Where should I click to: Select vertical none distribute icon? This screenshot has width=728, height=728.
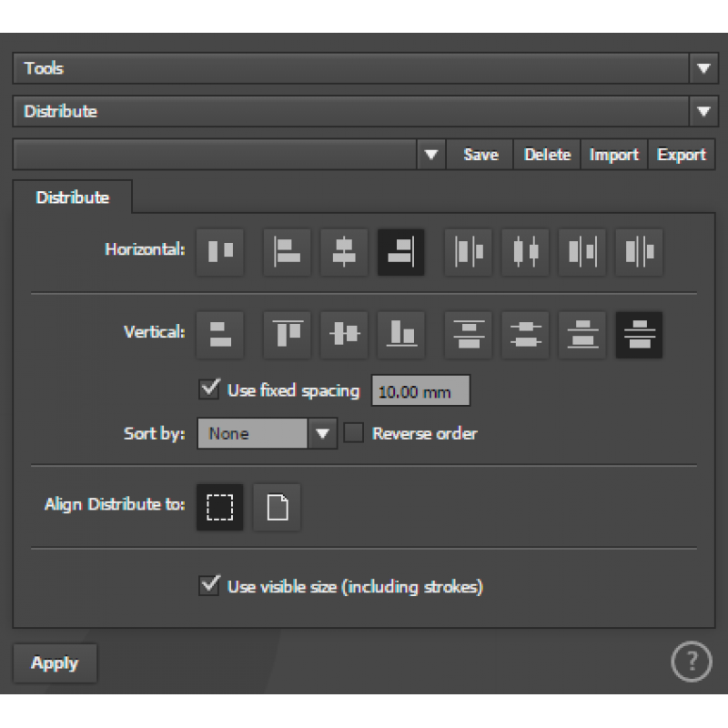(220, 335)
